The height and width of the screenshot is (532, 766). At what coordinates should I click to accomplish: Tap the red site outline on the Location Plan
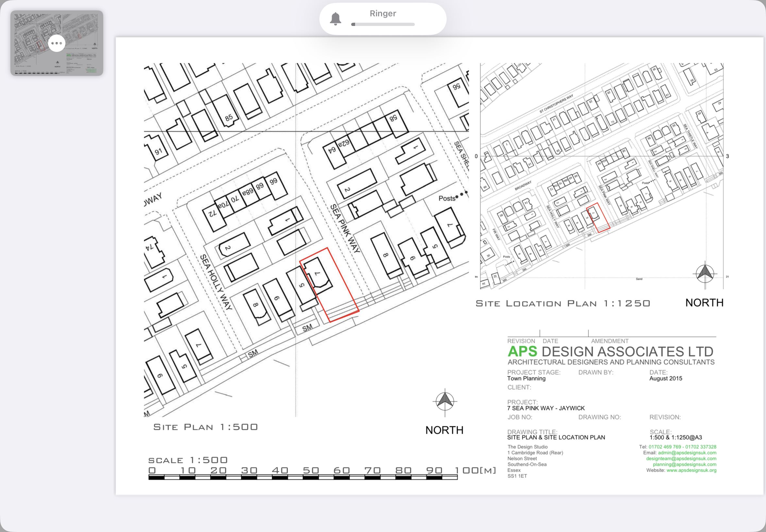coord(599,218)
